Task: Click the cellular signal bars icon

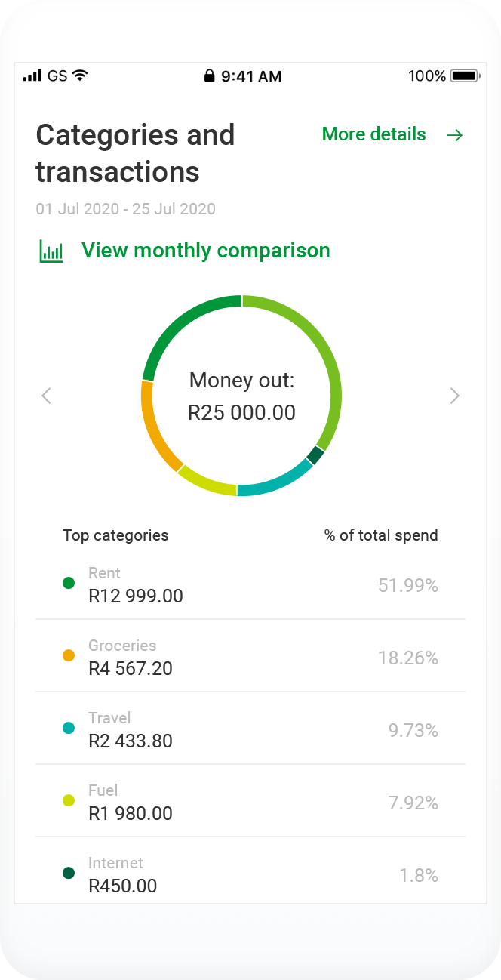Action: [32, 76]
